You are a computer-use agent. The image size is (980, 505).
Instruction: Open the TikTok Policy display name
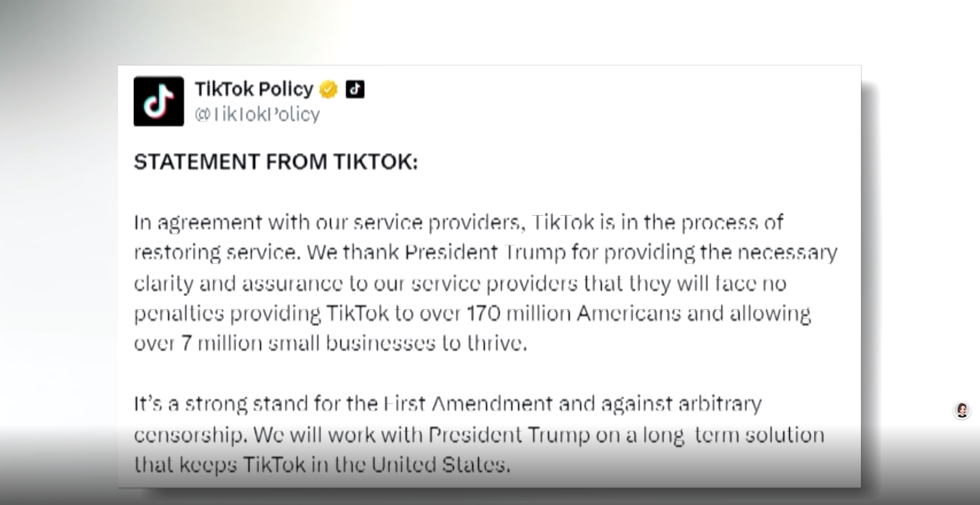pos(254,89)
